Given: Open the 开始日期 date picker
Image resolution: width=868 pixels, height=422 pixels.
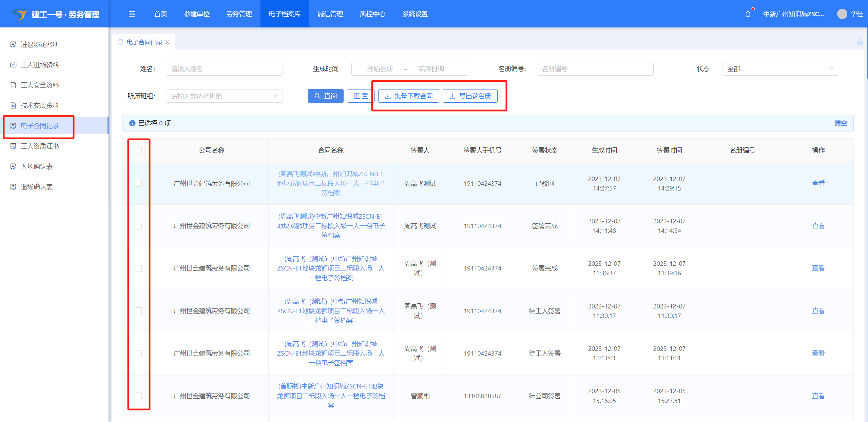Looking at the screenshot, I should pyautogui.click(x=380, y=69).
